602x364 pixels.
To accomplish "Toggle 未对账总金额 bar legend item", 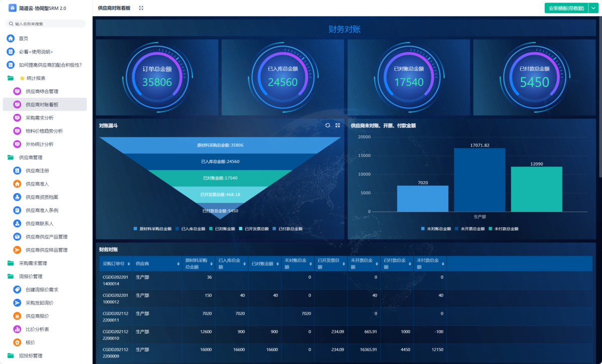I will (x=436, y=229).
